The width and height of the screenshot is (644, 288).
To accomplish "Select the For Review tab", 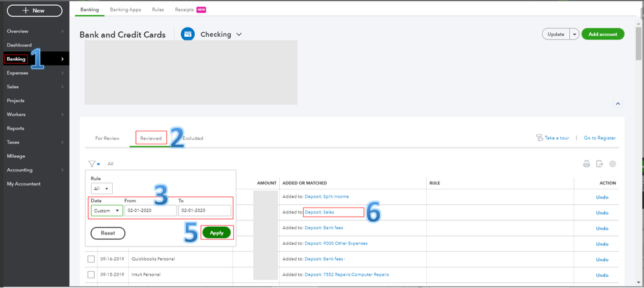I will point(107,139).
